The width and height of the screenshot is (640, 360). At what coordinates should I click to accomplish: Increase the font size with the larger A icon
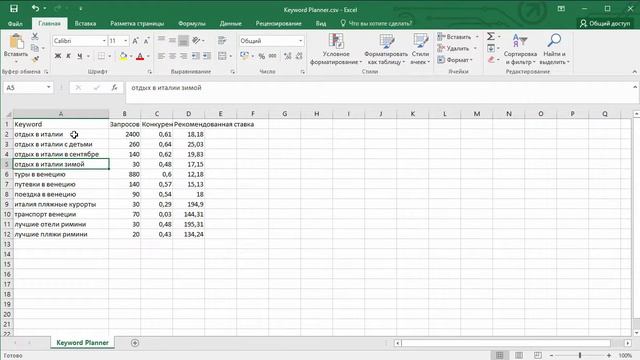136,41
